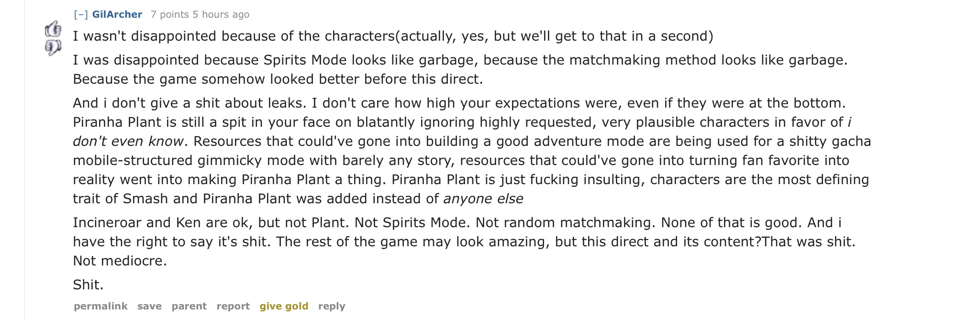
Task: Click the paragraph starting 'Incineroar and Ken'
Action: coord(464,242)
